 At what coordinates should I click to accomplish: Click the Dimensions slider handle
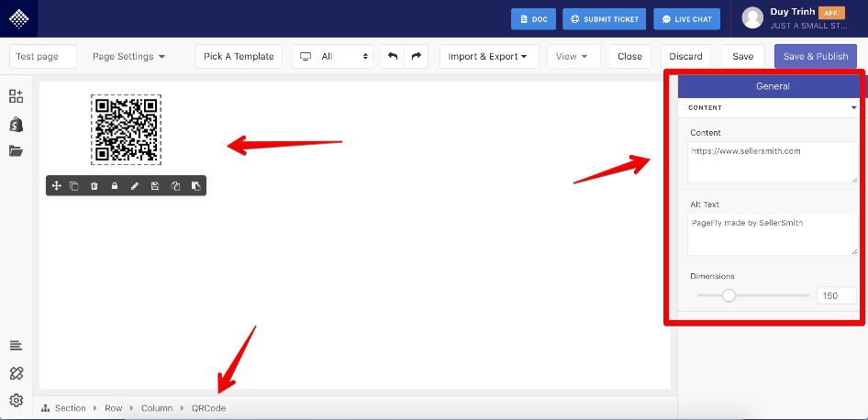point(729,295)
